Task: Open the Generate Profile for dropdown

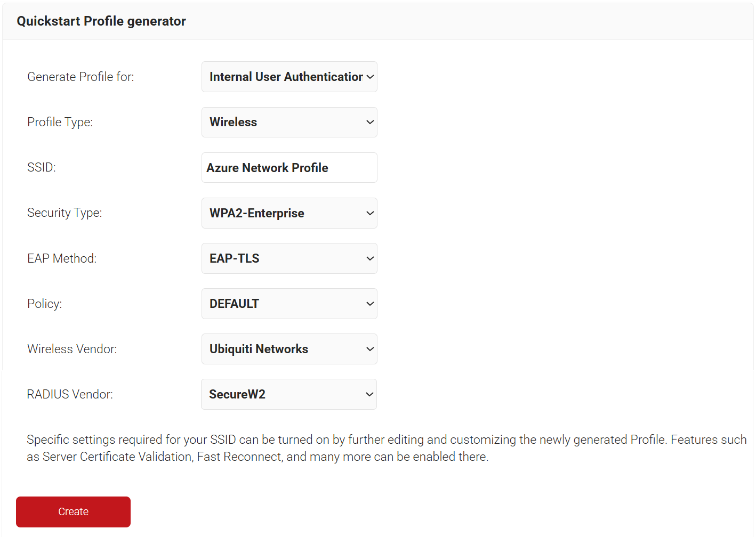Action: (289, 77)
